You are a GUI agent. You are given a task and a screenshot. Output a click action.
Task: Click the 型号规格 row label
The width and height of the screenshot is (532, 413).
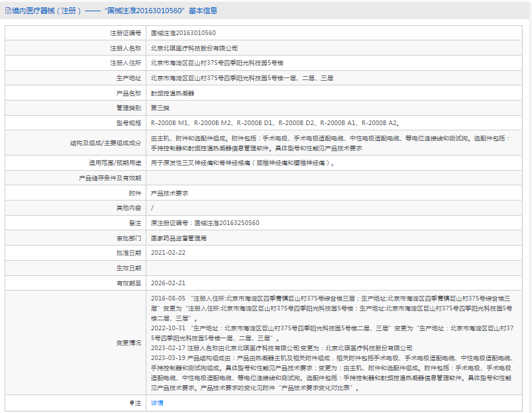[129, 123]
